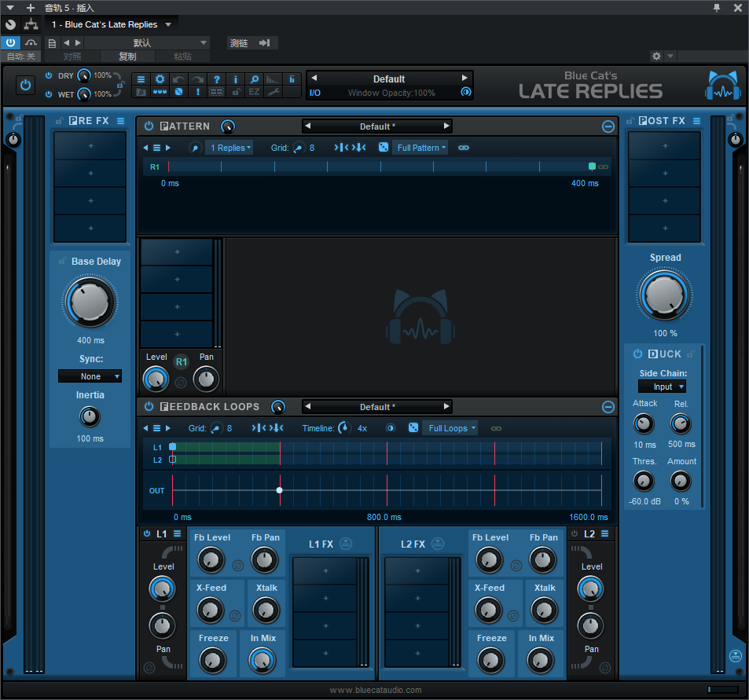
Task: Click the Inertia knob
Action: pyautogui.click(x=90, y=417)
